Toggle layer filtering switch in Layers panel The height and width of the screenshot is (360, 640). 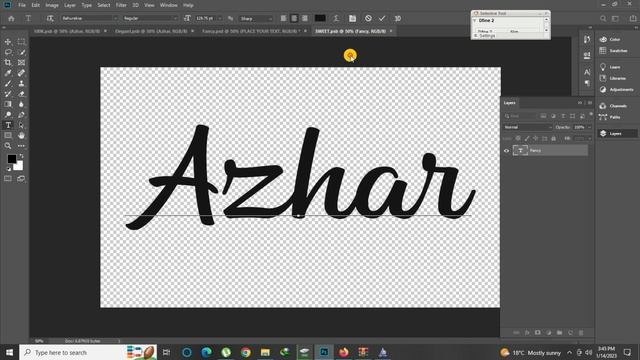point(591,115)
